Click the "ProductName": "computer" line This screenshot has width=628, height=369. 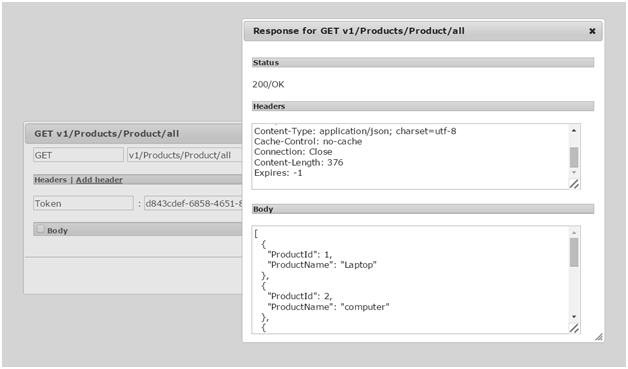point(328,307)
